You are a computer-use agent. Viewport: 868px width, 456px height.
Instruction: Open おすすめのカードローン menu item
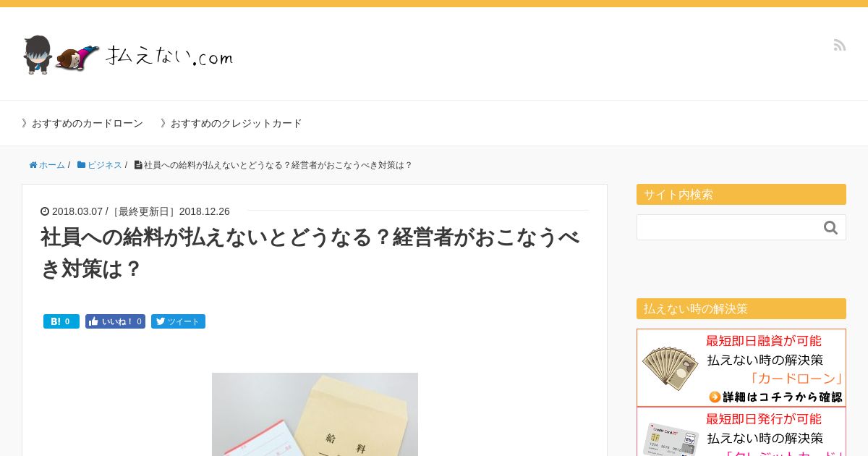(x=82, y=123)
